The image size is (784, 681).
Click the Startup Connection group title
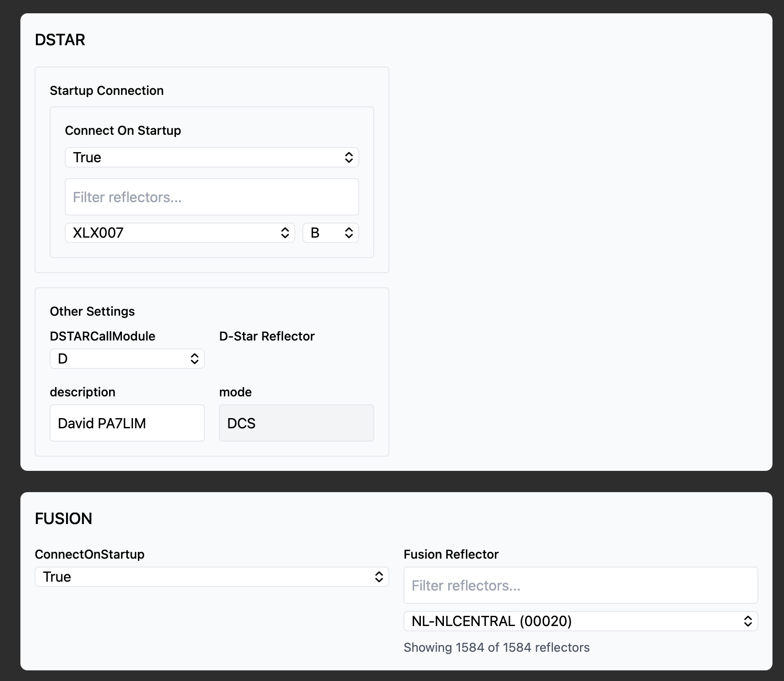tap(106, 90)
